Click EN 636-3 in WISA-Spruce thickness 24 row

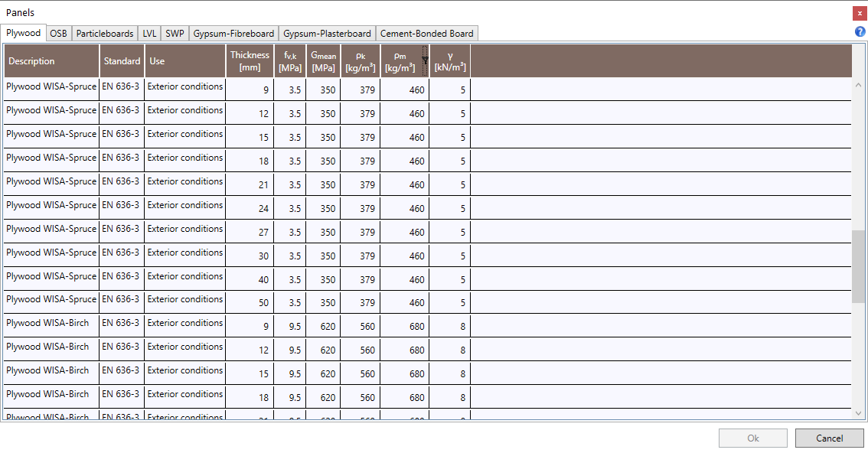click(121, 204)
